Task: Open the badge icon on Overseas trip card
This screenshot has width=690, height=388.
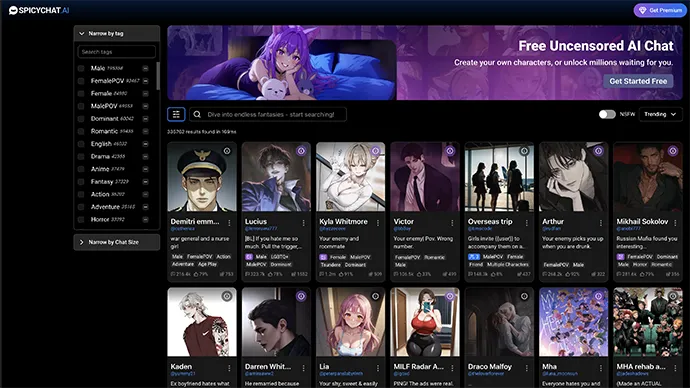Action: (x=525, y=151)
